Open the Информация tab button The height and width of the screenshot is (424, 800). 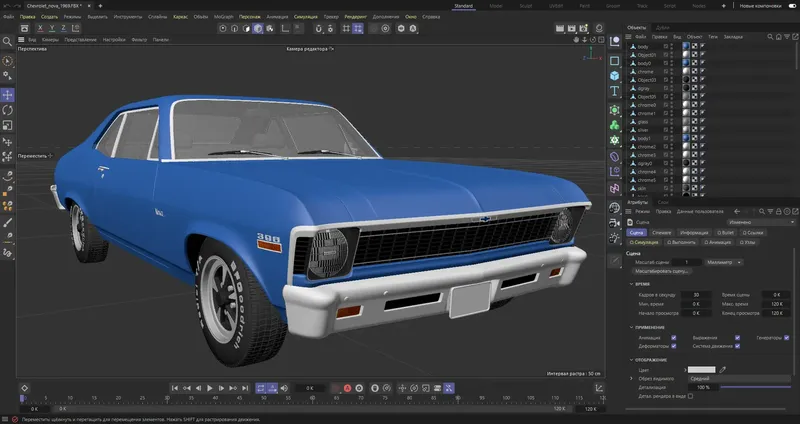694,233
